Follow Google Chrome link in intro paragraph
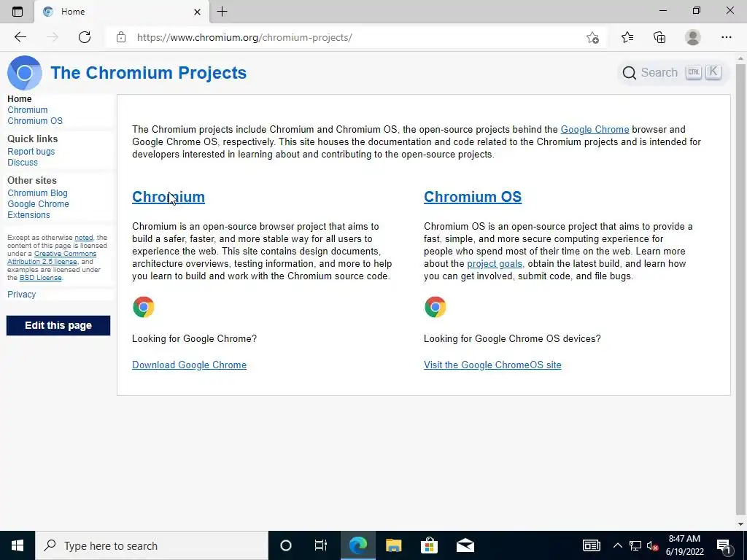 tap(595, 130)
